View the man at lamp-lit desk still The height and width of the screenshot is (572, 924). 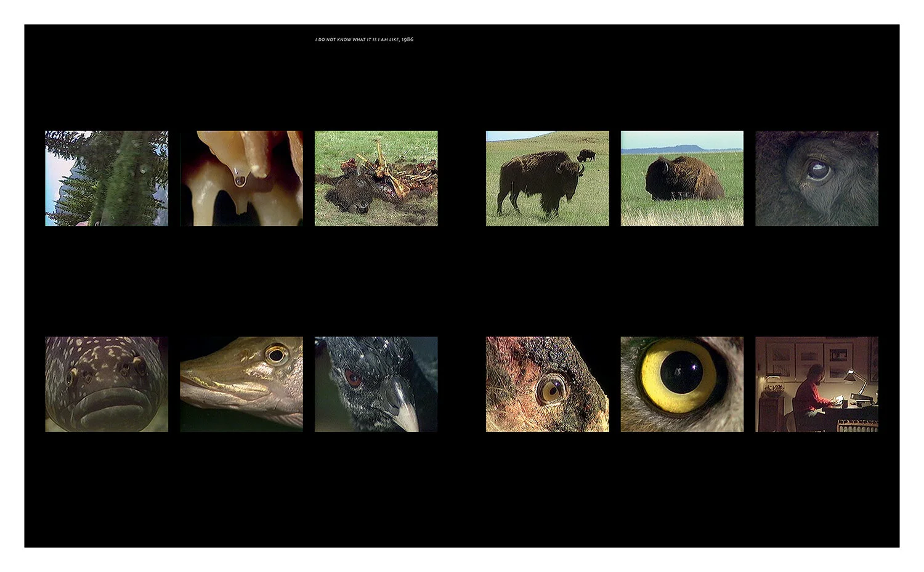tap(817, 384)
